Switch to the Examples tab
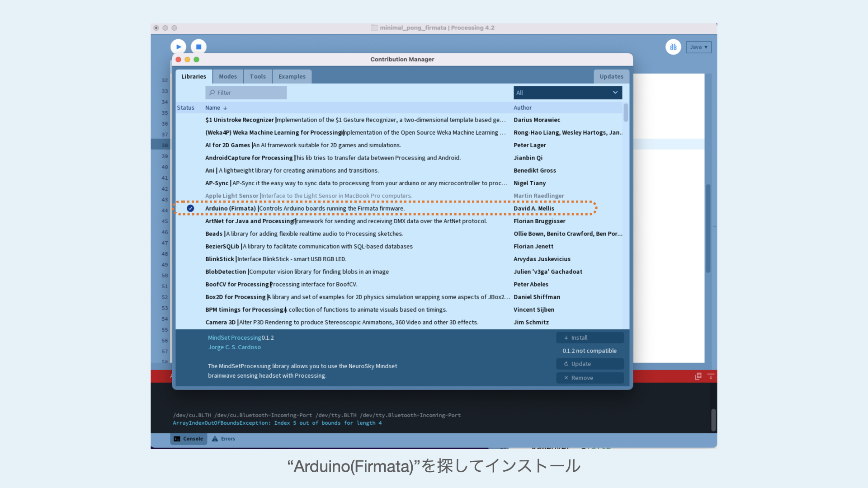Image resolution: width=868 pixels, height=488 pixels. [292, 76]
